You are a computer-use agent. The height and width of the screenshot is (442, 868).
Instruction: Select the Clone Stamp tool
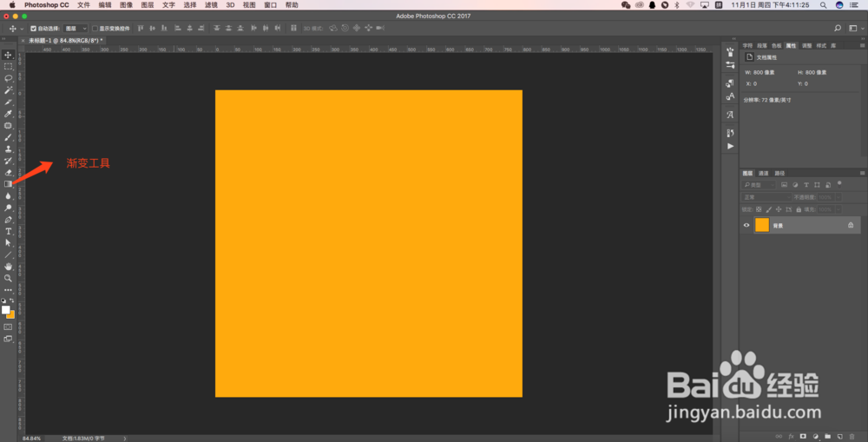[x=9, y=149]
